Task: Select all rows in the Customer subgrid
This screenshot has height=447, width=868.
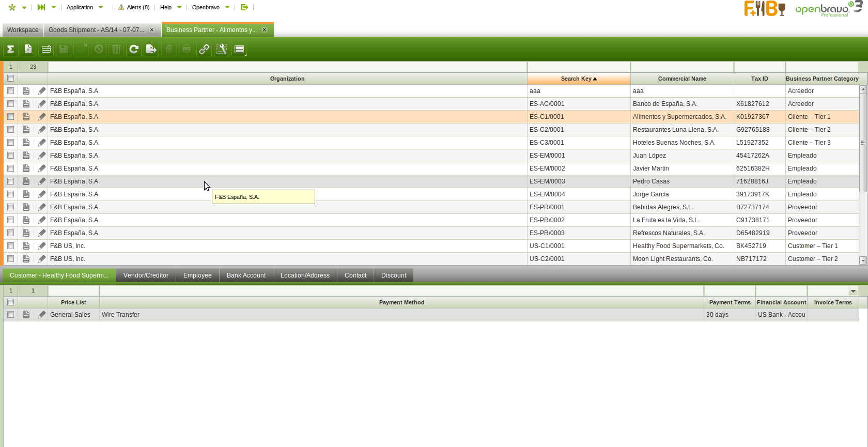Action: pyautogui.click(x=10, y=302)
